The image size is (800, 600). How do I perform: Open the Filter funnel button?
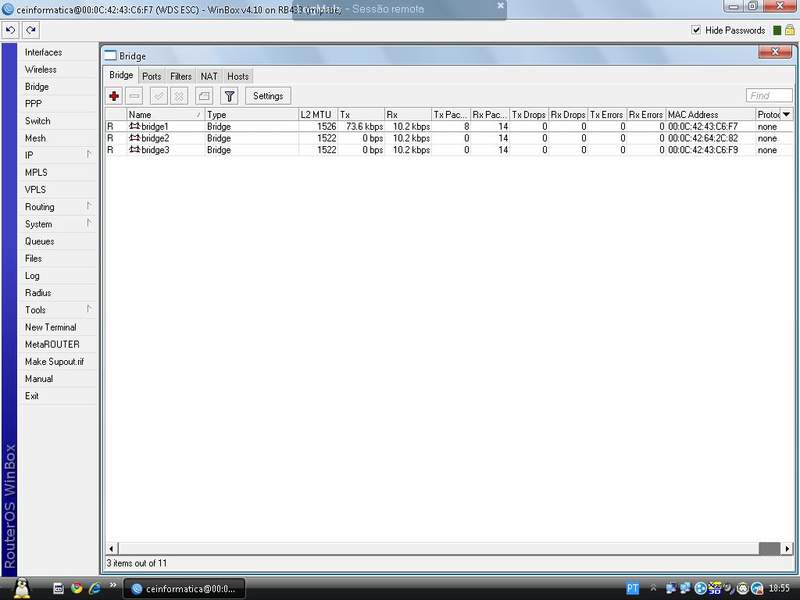coord(229,96)
